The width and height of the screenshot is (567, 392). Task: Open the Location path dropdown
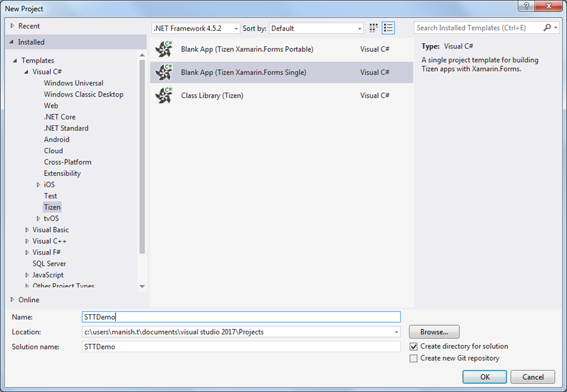pos(397,332)
